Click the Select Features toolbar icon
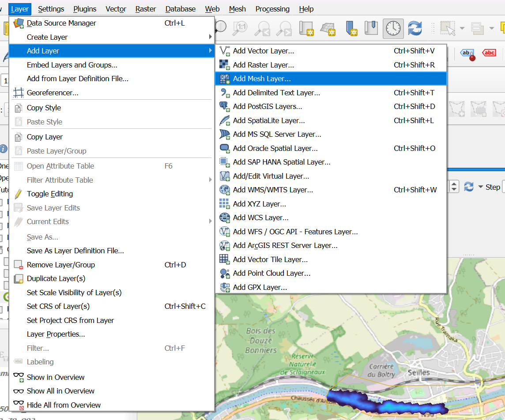The height and width of the screenshot is (420, 505). pos(448,28)
